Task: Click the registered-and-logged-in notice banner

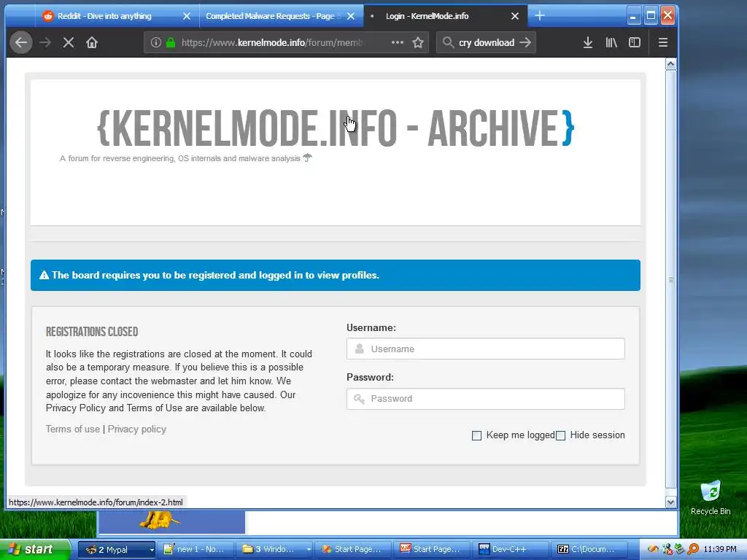Action: click(x=336, y=275)
